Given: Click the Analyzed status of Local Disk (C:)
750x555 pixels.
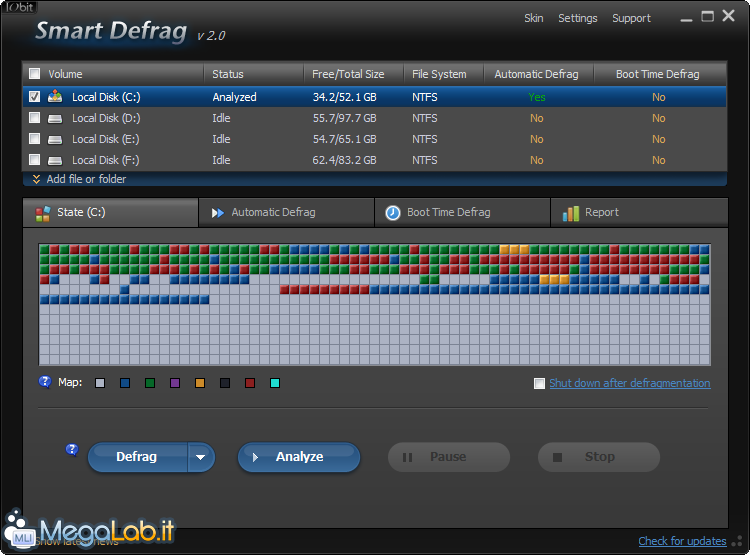Looking at the screenshot, I should [x=234, y=97].
